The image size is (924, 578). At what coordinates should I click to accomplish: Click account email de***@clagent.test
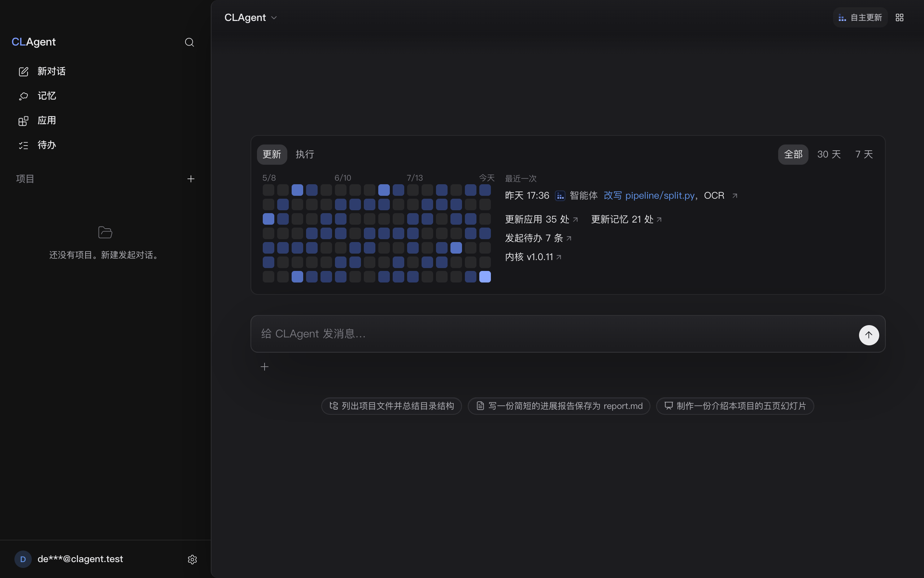coord(80,559)
